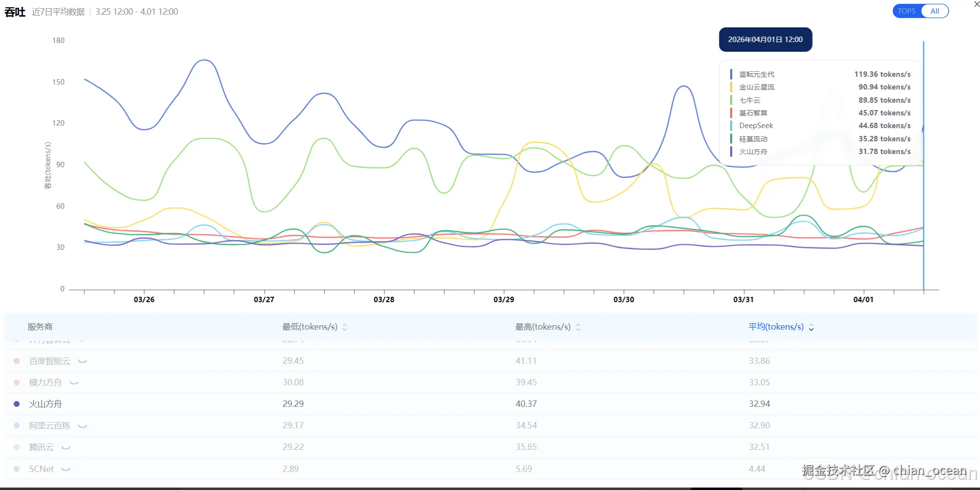Click the 29.45 minimum value cell

293,361
